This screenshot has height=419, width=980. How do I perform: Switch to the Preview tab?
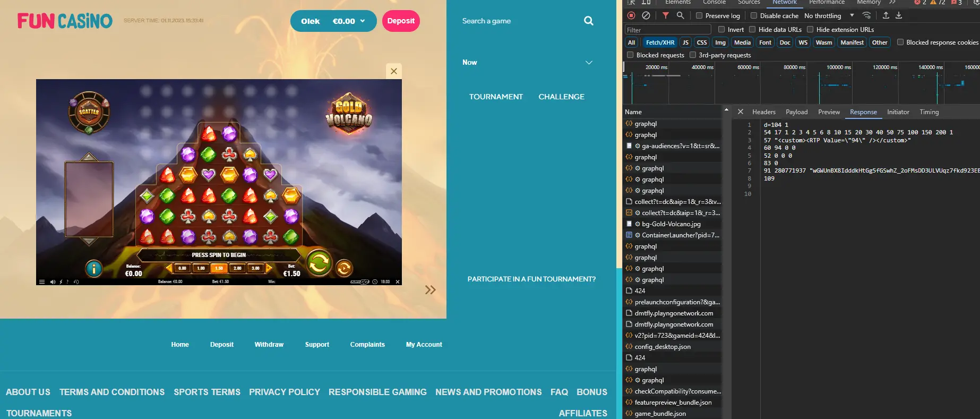[829, 112]
